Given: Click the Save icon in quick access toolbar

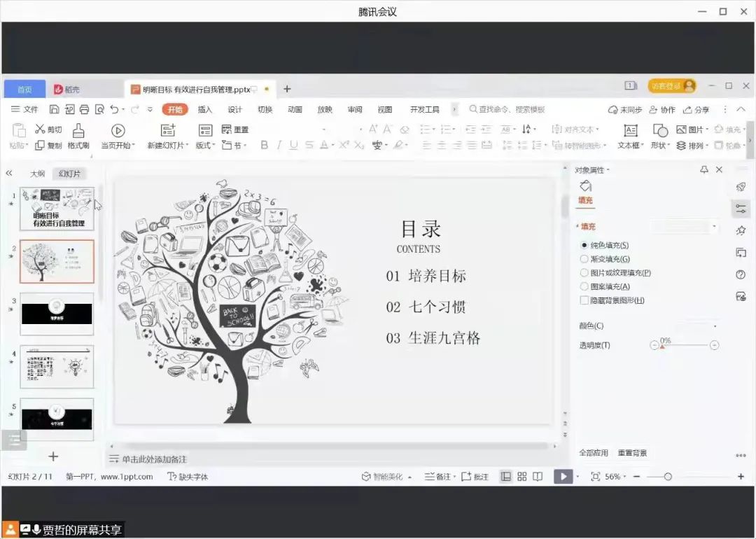Looking at the screenshot, I should (54, 110).
